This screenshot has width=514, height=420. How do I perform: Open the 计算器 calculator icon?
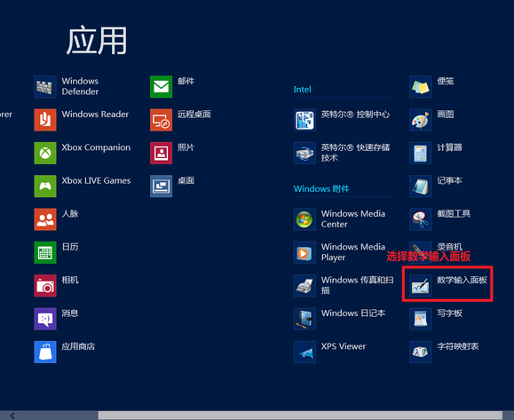pyautogui.click(x=421, y=153)
